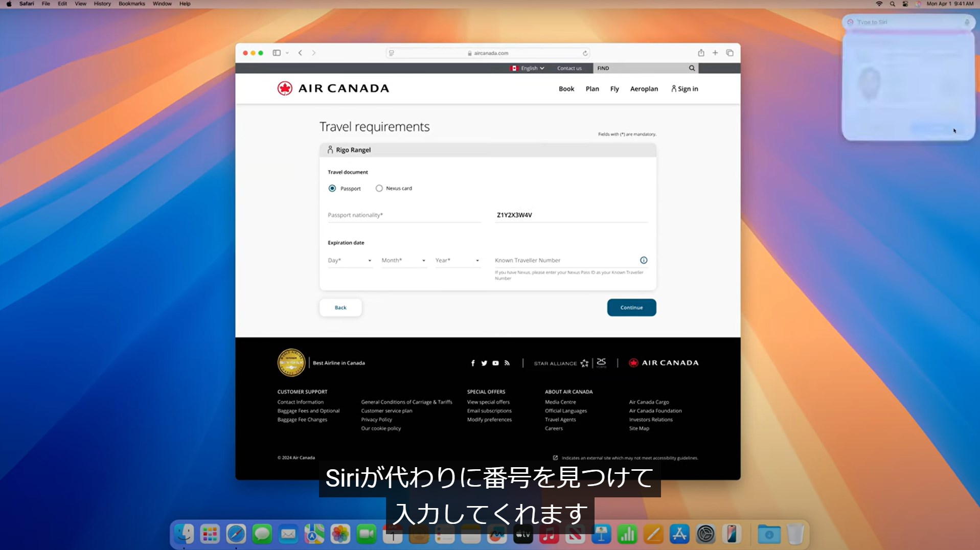
Task: Click the Sign in link
Action: click(x=685, y=89)
